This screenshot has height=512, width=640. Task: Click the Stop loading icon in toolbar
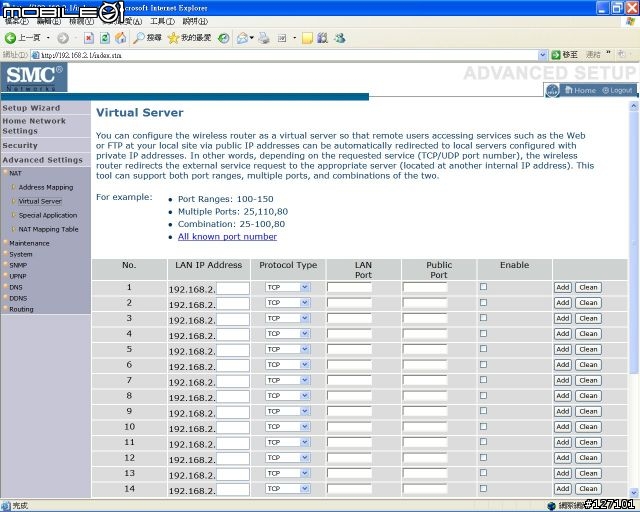coord(89,38)
